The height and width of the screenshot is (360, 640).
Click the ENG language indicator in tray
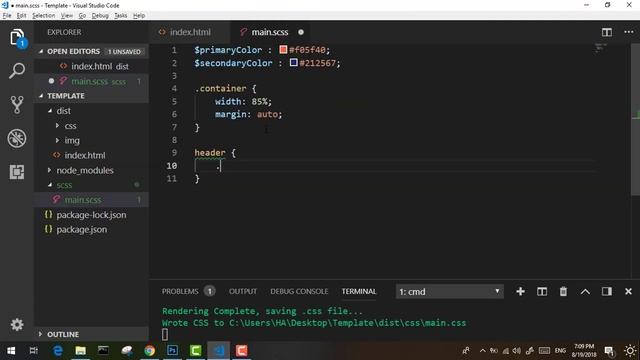click(x=560, y=351)
